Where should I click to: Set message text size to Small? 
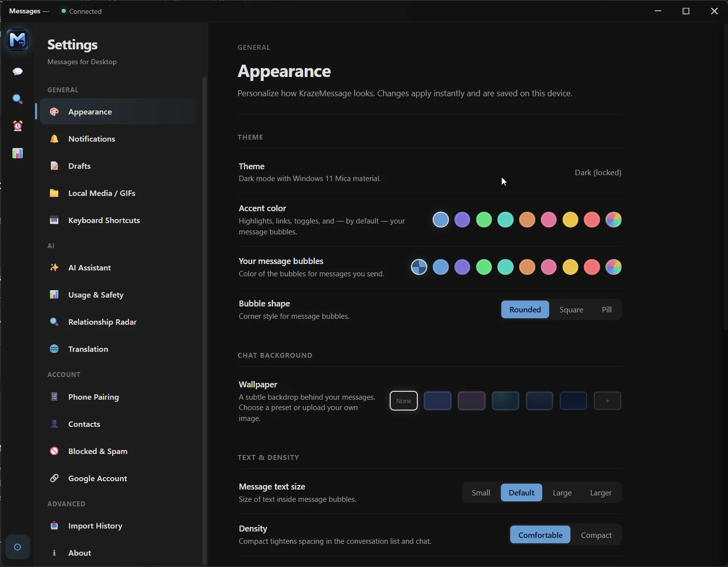[481, 492]
